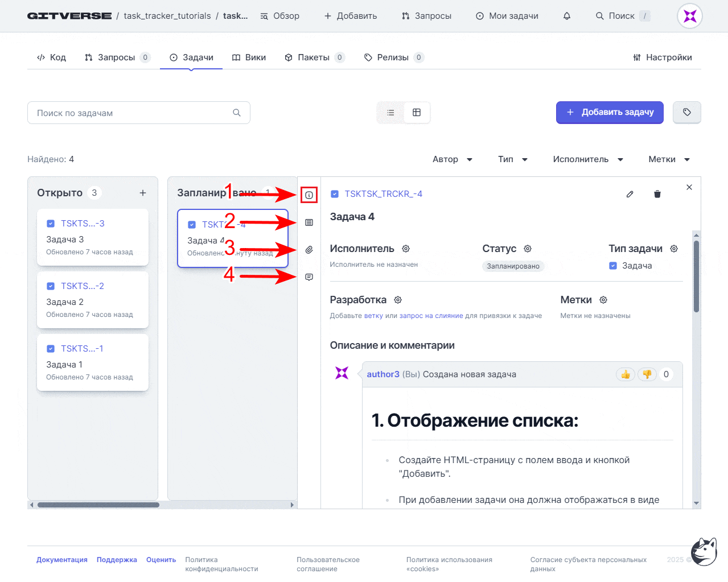Open the Пакеты tab
728x582 pixels.
314,57
